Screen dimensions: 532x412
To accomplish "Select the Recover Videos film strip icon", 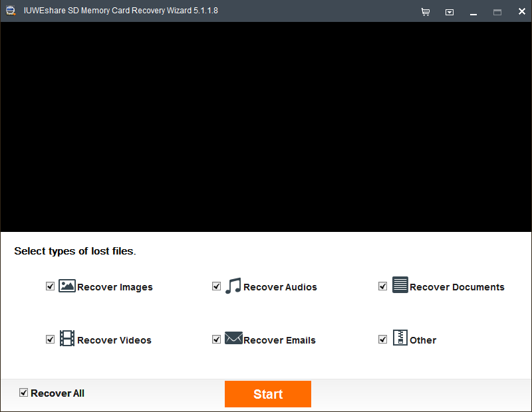I will 66,339.
